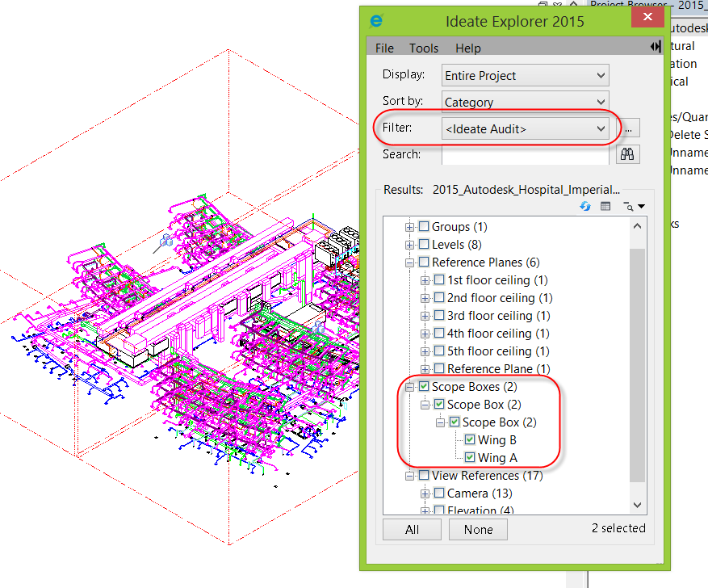Click the table view icon above results
This screenshot has height=588, width=708.
coord(605,207)
